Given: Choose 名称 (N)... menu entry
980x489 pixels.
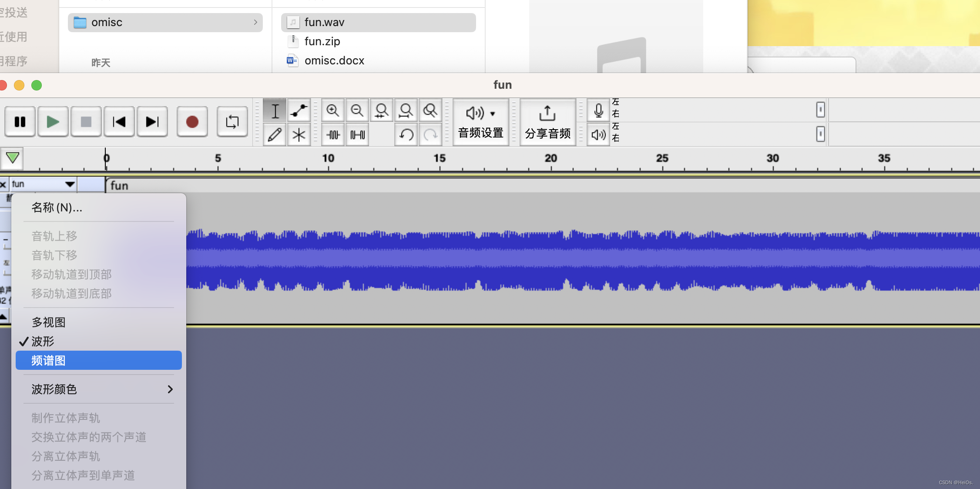Looking at the screenshot, I should click(x=57, y=208).
